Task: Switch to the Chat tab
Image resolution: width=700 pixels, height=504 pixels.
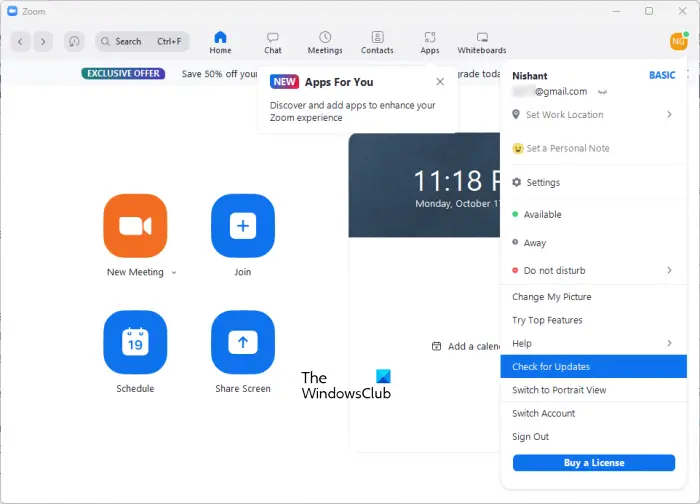Action: click(x=273, y=43)
